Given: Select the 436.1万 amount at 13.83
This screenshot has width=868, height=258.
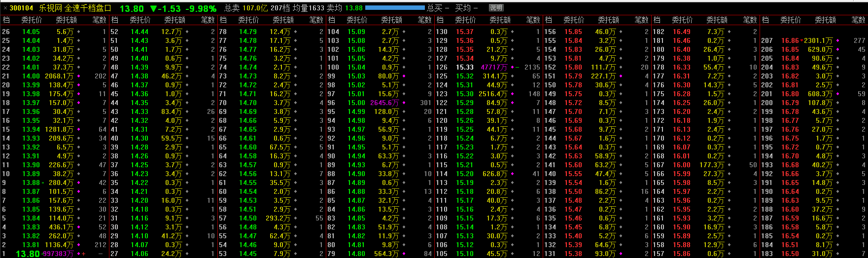Looking at the screenshot, I should pos(61,227).
